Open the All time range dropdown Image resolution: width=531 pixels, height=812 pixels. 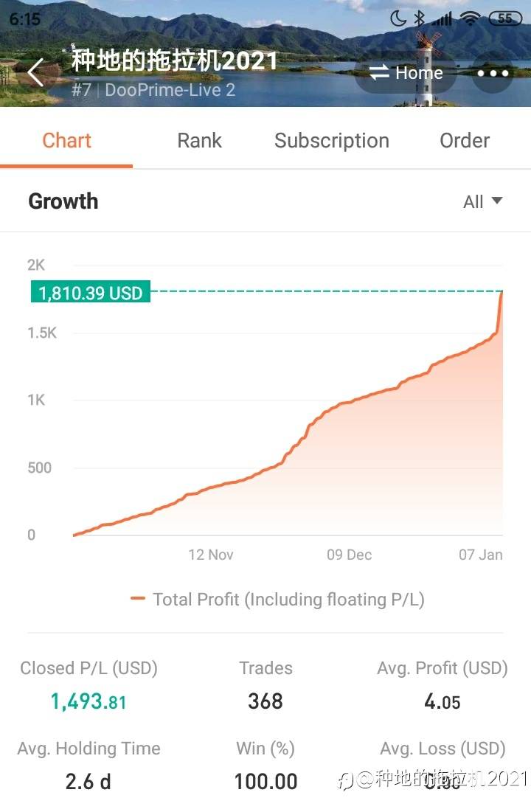tap(483, 201)
